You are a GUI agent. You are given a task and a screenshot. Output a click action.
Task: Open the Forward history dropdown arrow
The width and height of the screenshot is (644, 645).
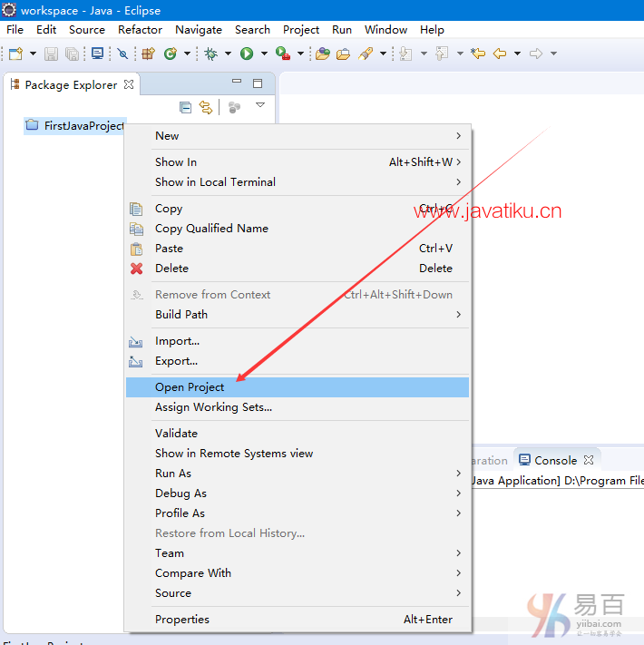point(553,54)
